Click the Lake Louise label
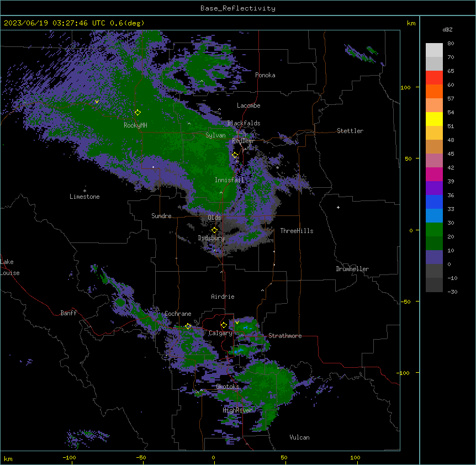The height and width of the screenshot is (465, 476). [10, 267]
